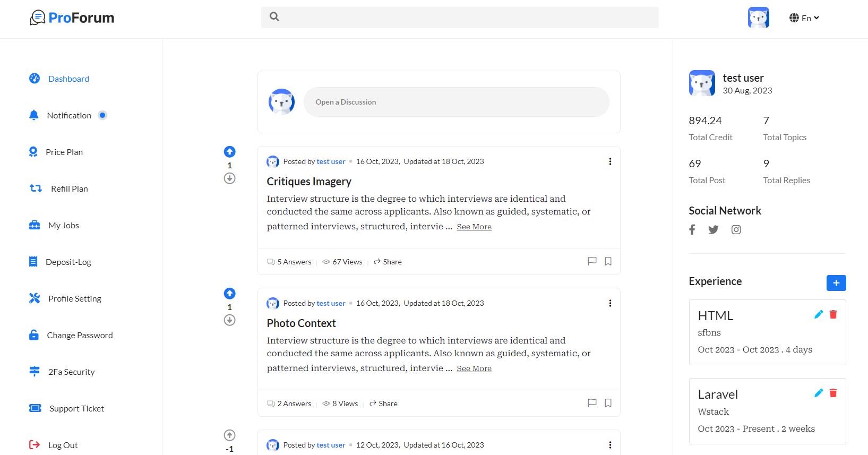Upvote the Photo Context post
Image resolution: width=868 pixels, height=455 pixels.
pos(229,294)
